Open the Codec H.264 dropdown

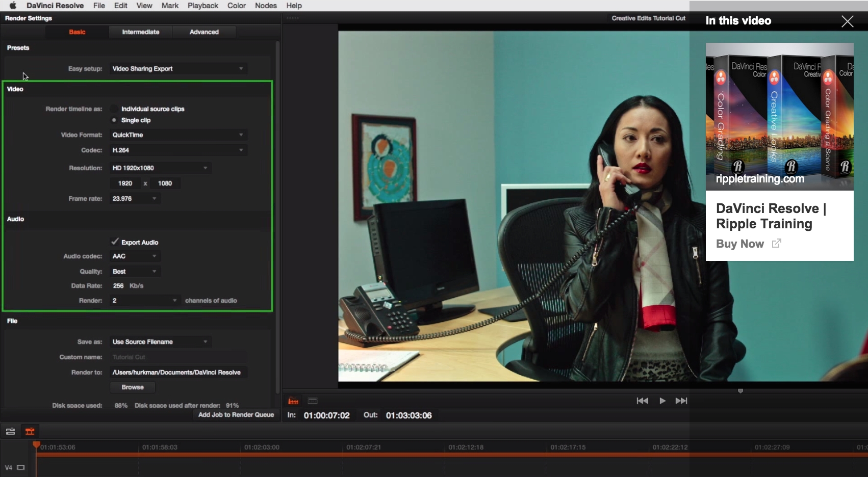click(178, 150)
